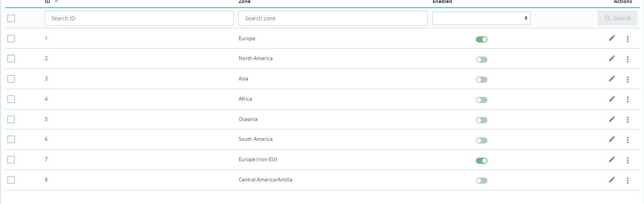Click edit pencil for Oceania
The width and height of the screenshot is (644, 204).
612,119
